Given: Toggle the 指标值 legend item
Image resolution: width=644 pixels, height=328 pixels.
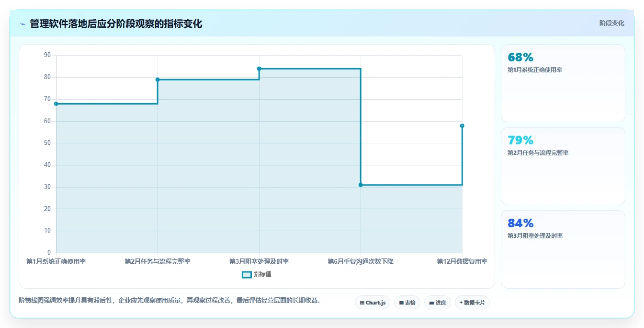Looking at the screenshot, I should click(257, 274).
